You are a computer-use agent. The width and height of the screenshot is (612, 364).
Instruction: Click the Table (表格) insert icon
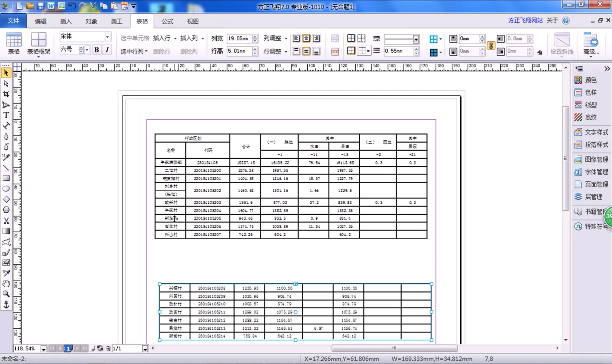[14, 43]
